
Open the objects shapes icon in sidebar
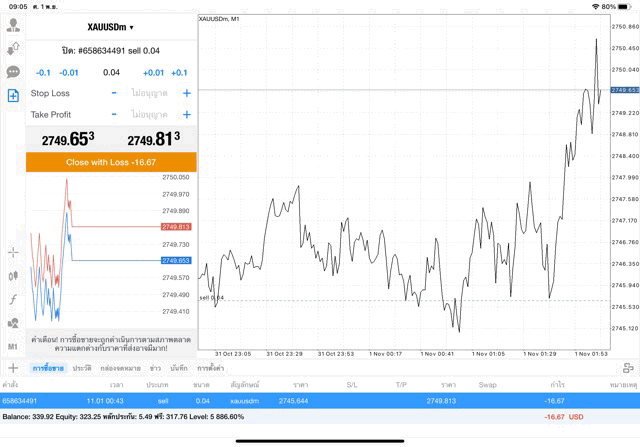13,323
